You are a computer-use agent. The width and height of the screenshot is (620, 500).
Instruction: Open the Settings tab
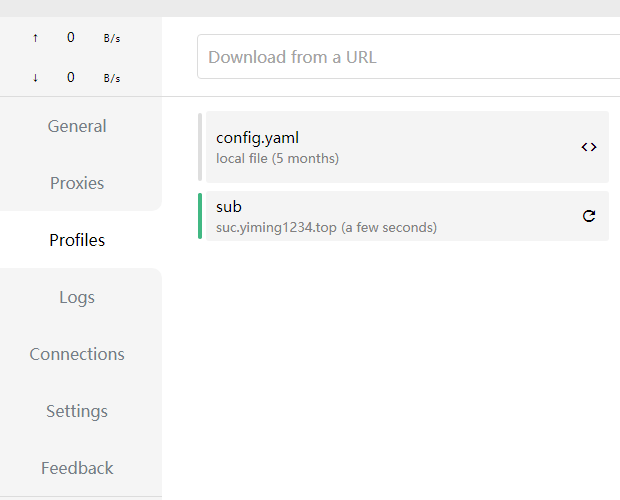tap(77, 411)
